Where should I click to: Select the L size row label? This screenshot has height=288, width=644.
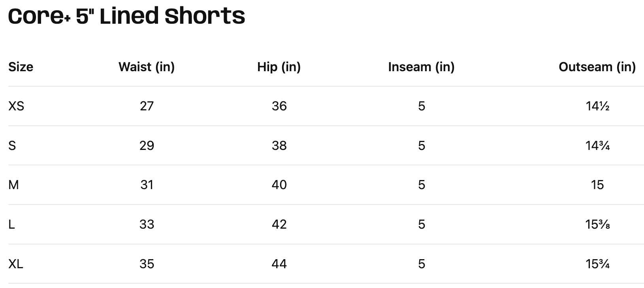(11, 224)
